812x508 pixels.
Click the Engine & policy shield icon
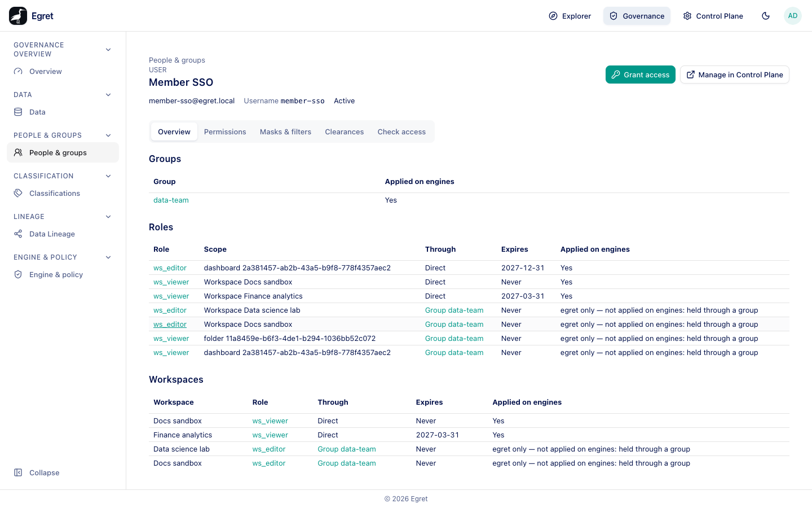click(x=18, y=275)
